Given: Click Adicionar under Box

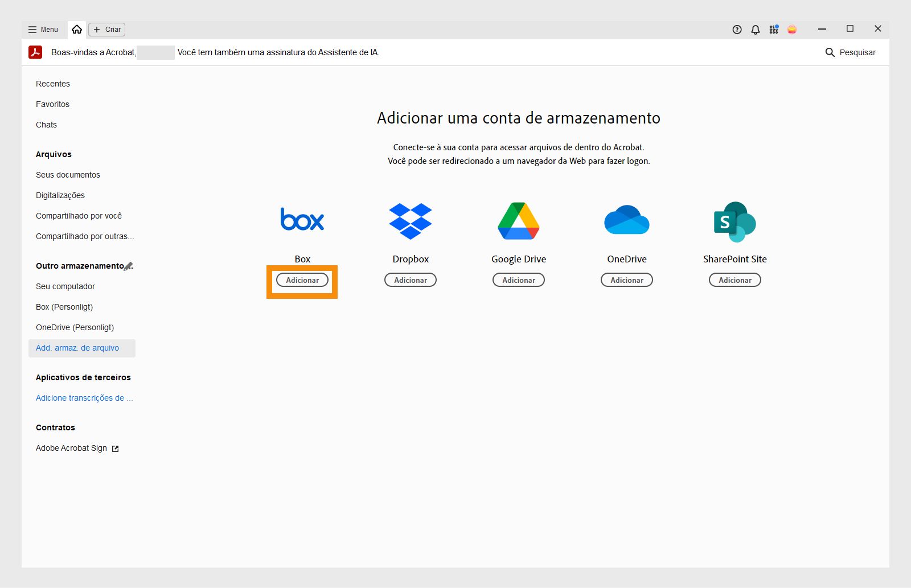Looking at the screenshot, I should point(302,280).
